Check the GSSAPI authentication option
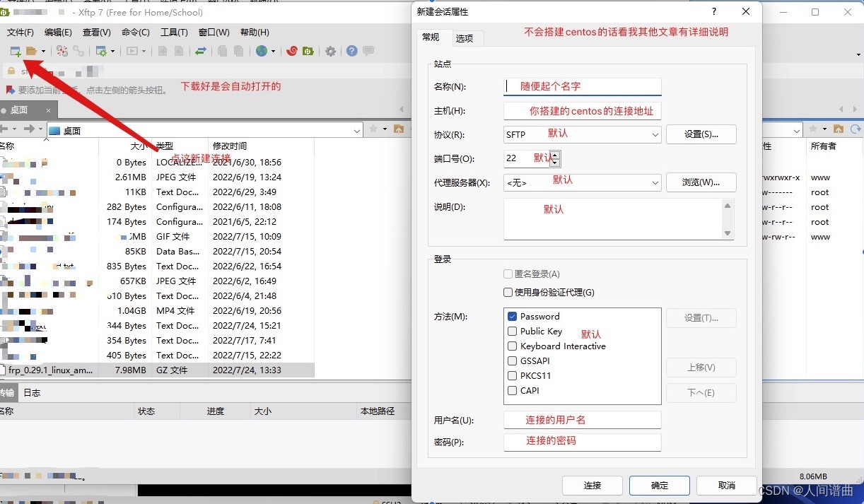 513,361
